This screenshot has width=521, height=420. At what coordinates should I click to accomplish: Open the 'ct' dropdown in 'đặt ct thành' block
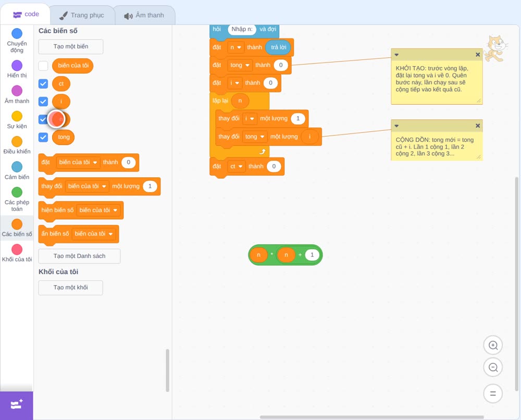coord(236,166)
